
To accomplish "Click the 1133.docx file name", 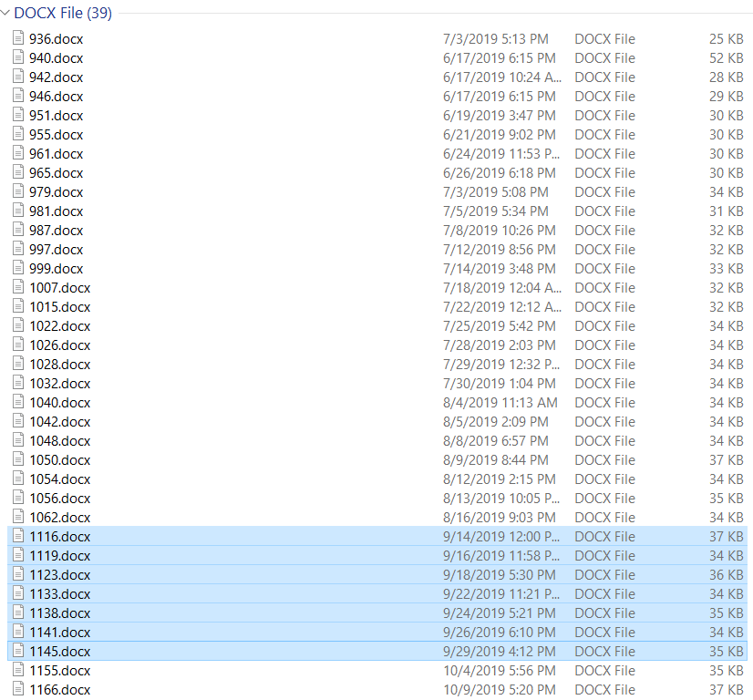I will tap(59, 593).
